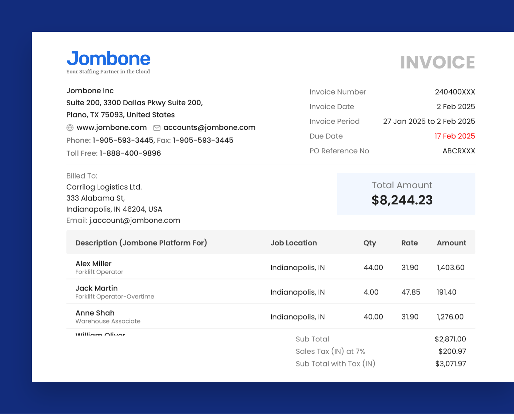This screenshot has width=514, height=420.
Task: Click Jack Martin's amount 191.40
Action: 446,292
